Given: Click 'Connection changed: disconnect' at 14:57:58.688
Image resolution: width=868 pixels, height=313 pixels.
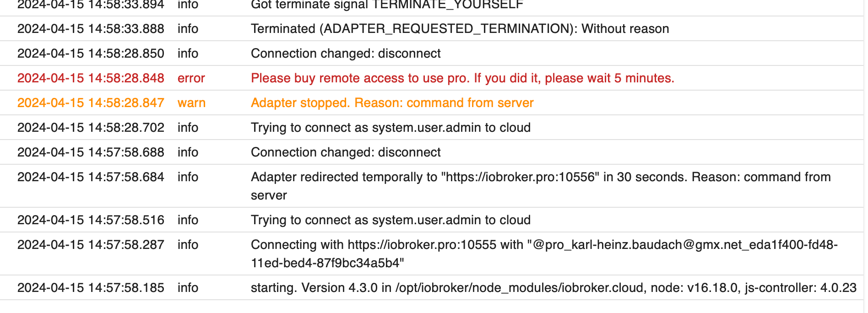Looking at the screenshot, I should (x=346, y=152).
